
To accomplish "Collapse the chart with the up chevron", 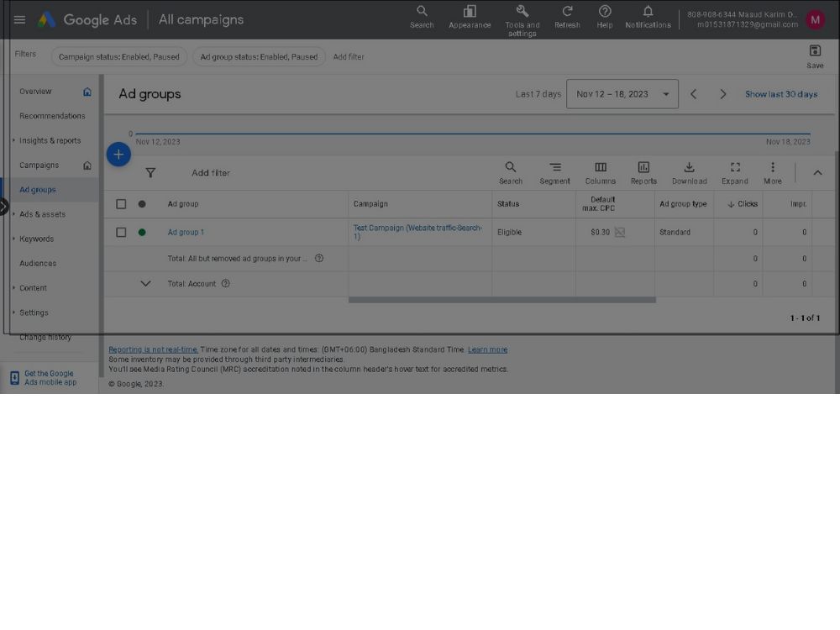I will (x=817, y=172).
